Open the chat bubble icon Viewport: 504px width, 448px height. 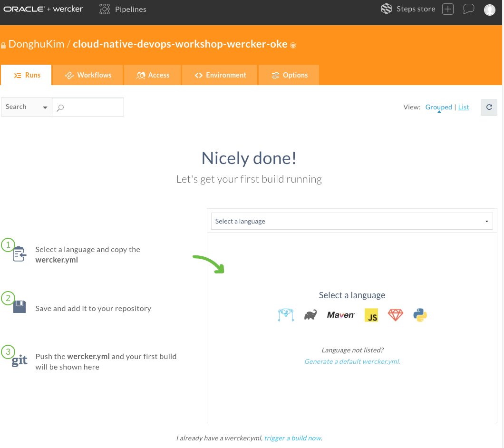tap(468, 9)
